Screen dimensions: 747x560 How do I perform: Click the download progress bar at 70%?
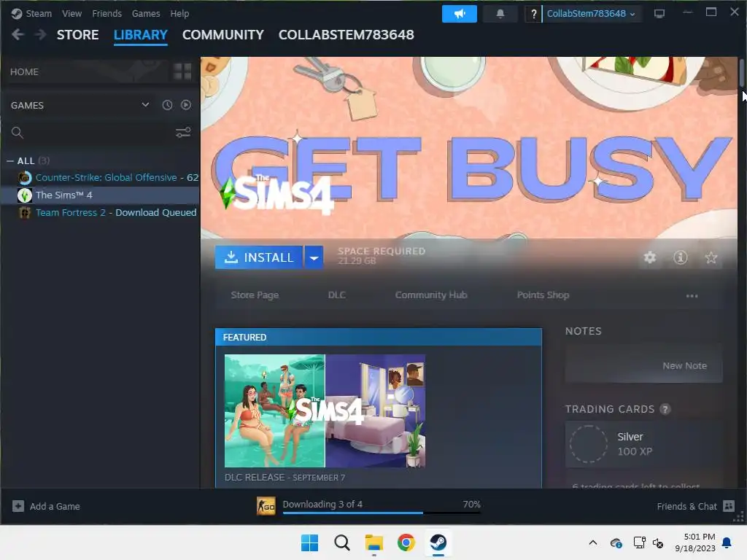pos(382,513)
